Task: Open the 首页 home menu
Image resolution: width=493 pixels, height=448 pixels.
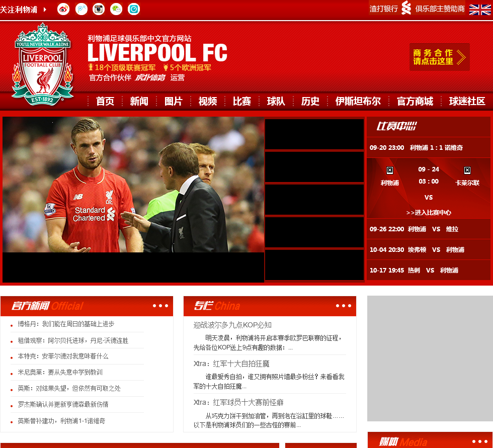Action: (x=105, y=101)
